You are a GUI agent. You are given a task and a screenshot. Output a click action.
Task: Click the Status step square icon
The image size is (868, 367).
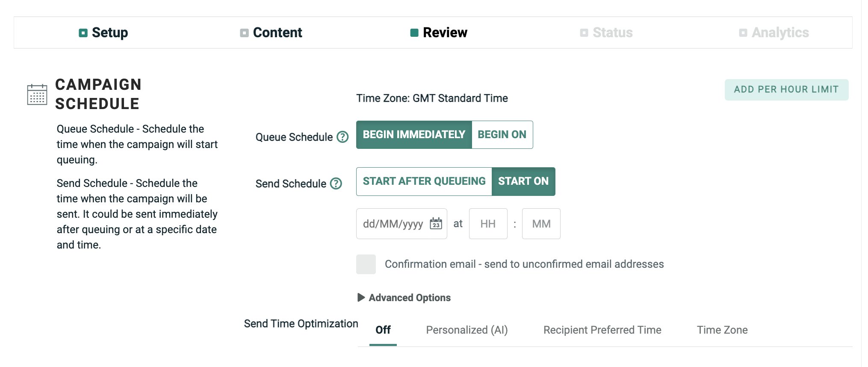[584, 33]
